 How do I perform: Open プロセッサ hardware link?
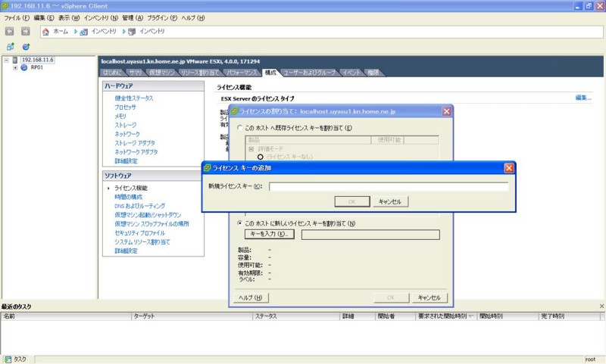tap(125, 107)
